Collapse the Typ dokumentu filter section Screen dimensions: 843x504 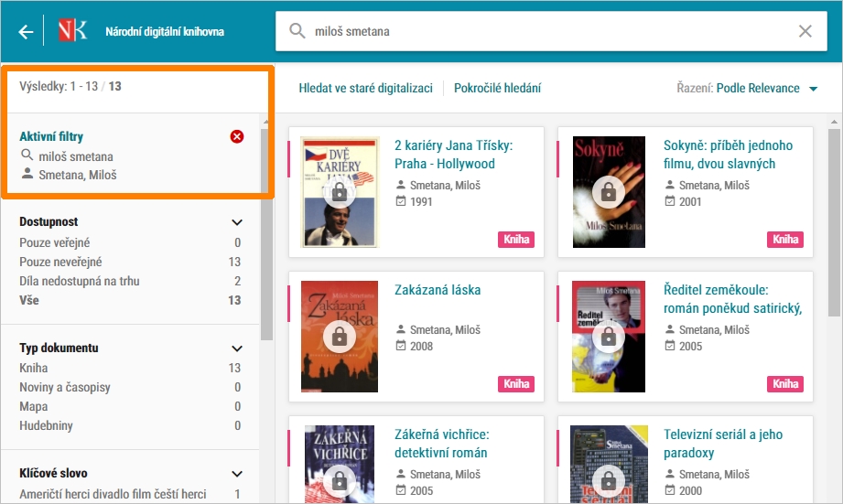(236, 349)
